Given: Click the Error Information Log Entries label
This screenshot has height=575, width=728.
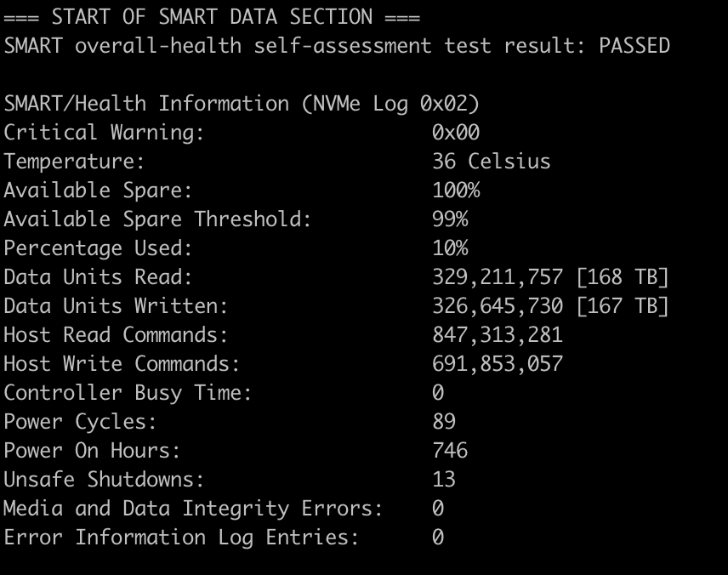Looking at the screenshot, I should [x=181, y=538].
